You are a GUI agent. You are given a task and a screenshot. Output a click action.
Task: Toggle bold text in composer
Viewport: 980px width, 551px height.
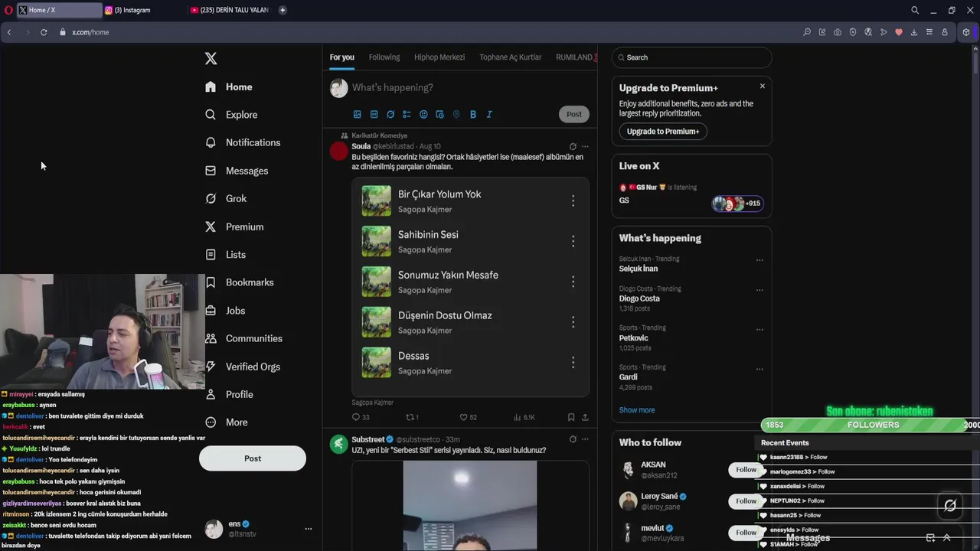pos(473,114)
